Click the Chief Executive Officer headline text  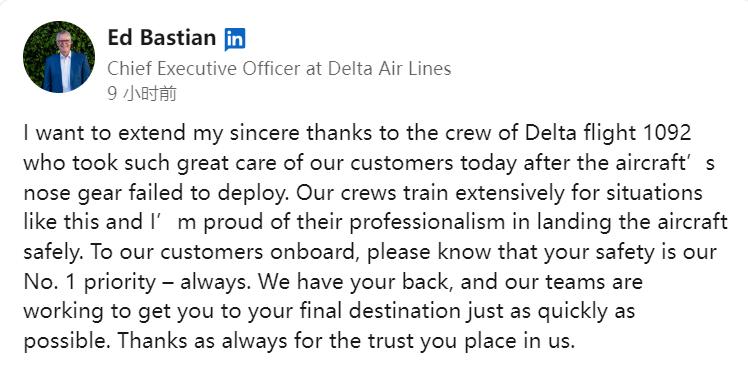279,69
